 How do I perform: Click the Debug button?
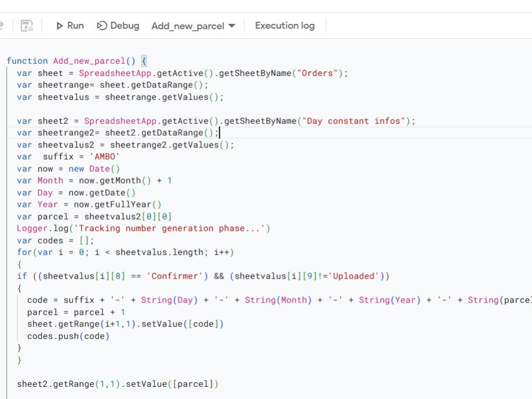point(118,26)
